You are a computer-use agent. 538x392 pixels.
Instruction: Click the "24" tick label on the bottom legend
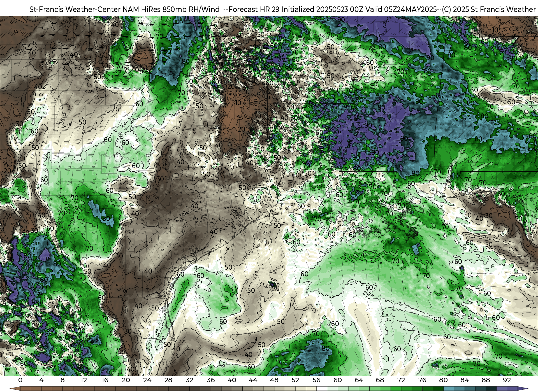click(147, 380)
